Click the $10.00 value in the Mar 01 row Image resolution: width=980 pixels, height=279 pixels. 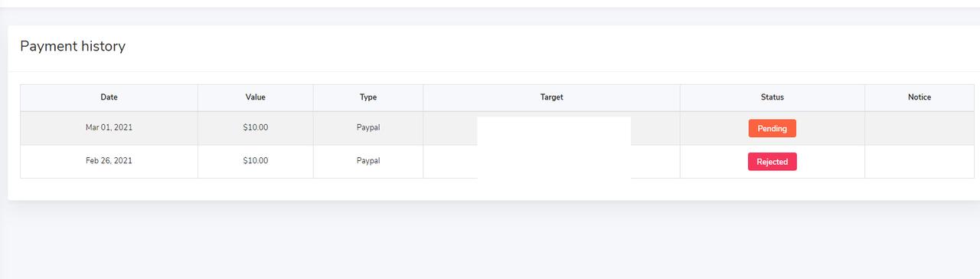[255, 127]
